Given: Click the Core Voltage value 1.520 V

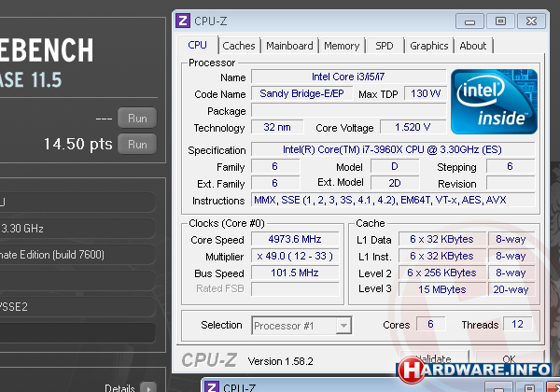Looking at the screenshot, I should 413,127.
